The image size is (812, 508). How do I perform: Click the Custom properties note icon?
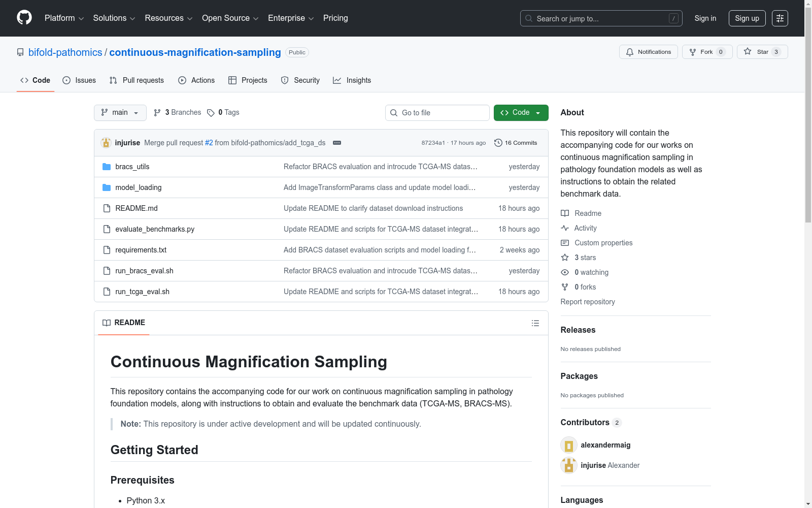(x=565, y=243)
